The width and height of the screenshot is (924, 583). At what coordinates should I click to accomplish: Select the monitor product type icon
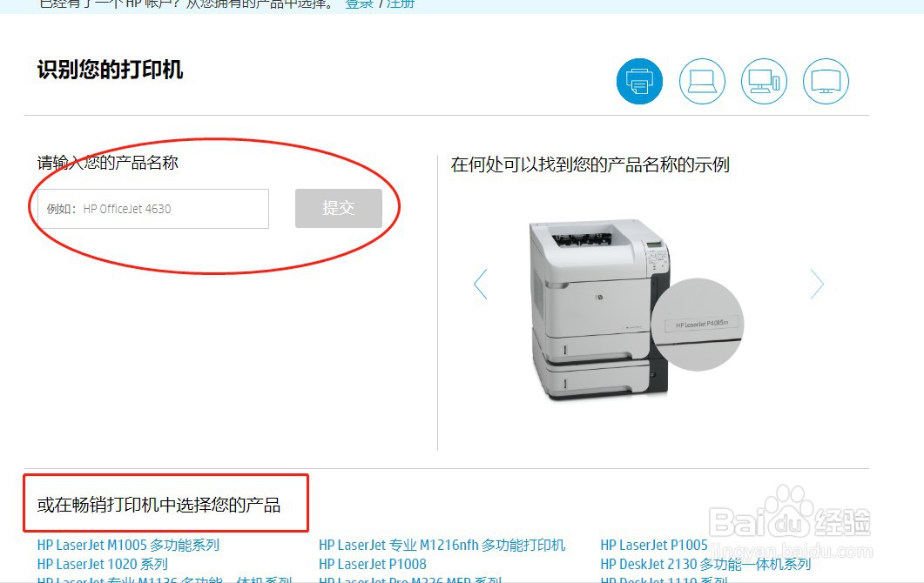(826, 81)
